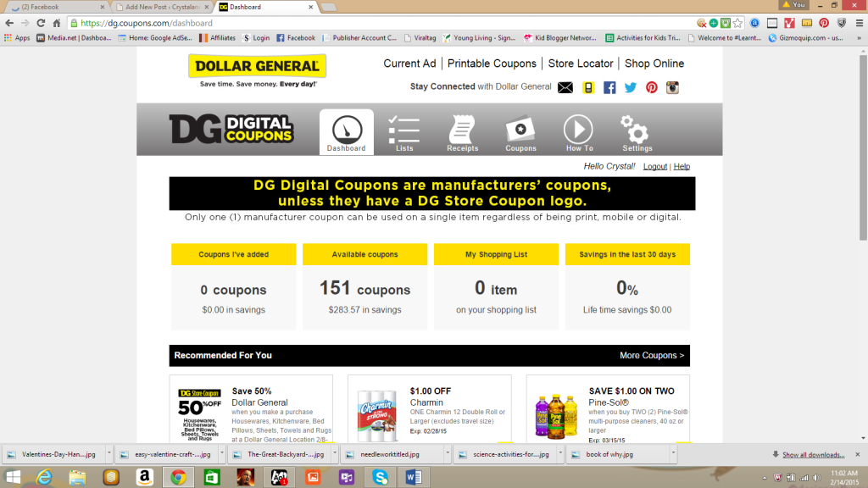Open Skype from the taskbar

[381, 477]
